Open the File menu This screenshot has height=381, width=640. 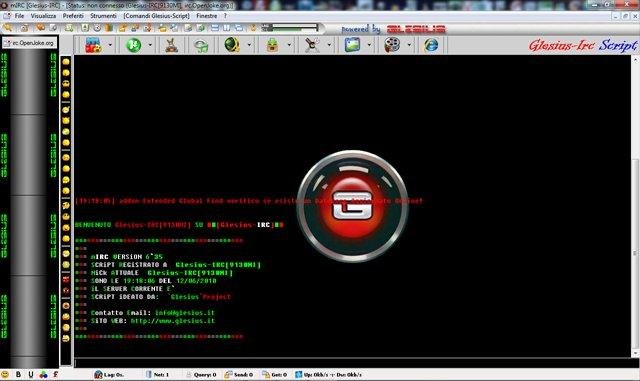click(19, 16)
